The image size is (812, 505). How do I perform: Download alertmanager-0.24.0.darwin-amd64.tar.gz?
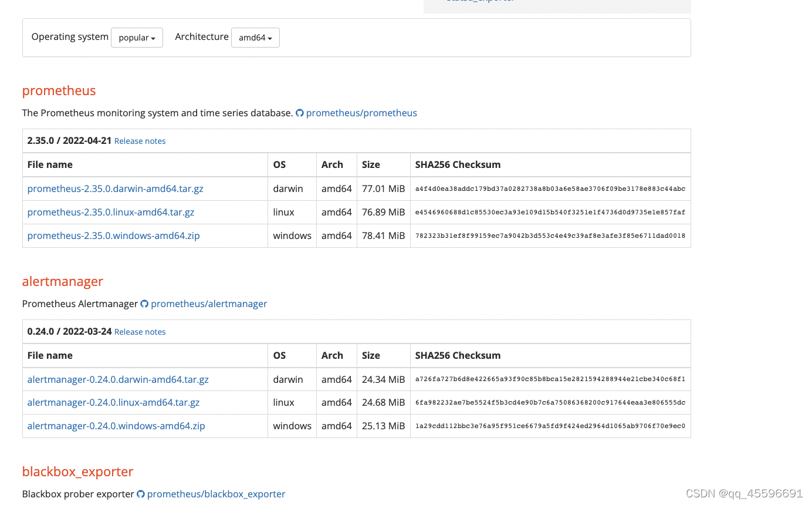(x=118, y=379)
